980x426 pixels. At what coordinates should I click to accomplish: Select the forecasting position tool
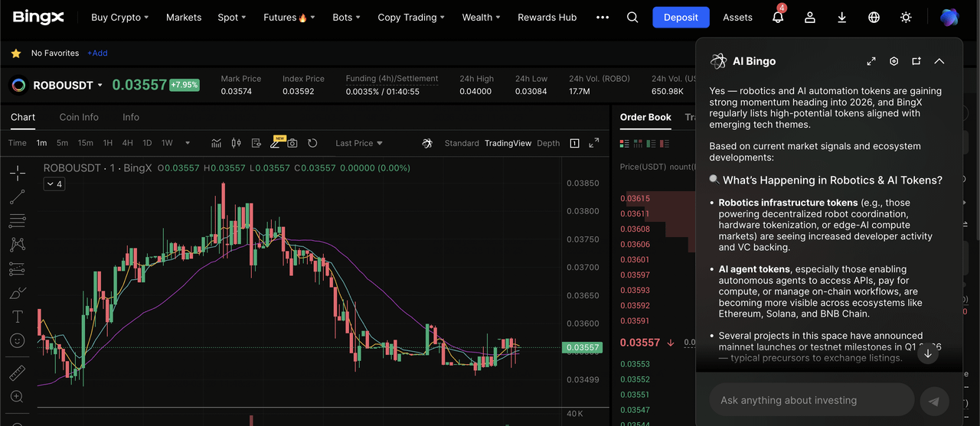point(17,269)
